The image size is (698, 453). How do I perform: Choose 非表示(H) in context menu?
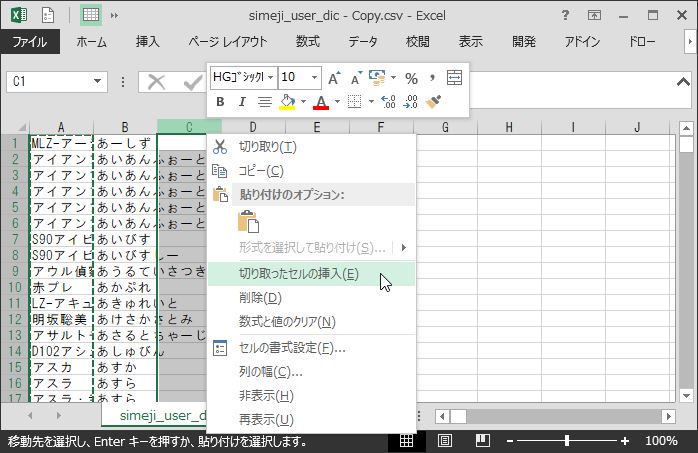[312, 395]
